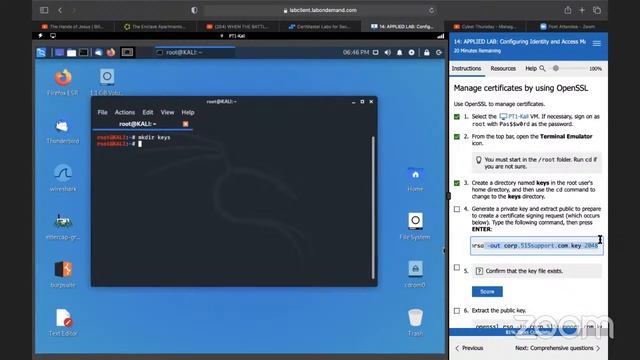Launch burpsuite from the desktop

pyautogui.click(x=63, y=274)
